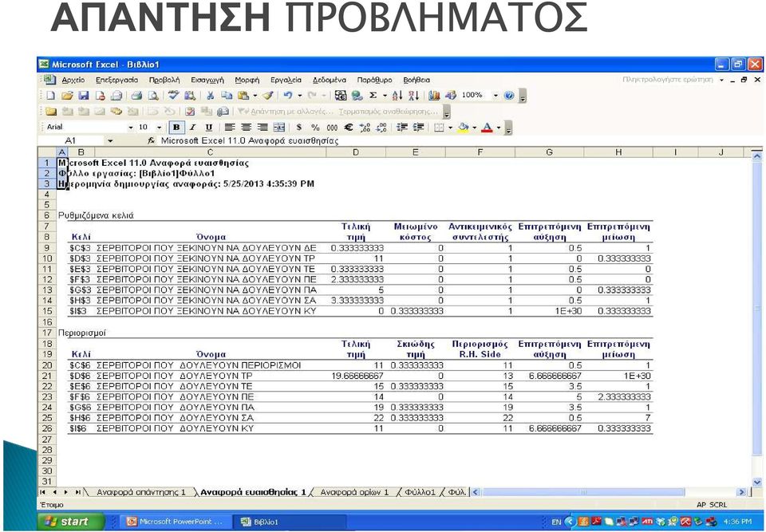The image size is (766, 532).
Task: Toggle Italic formatting button
Action: click(x=192, y=127)
